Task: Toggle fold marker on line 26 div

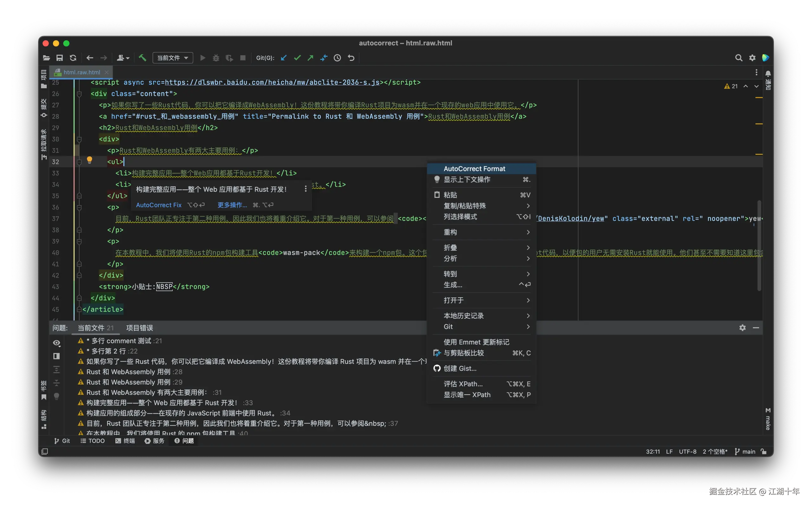Action: (x=79, y=94)
